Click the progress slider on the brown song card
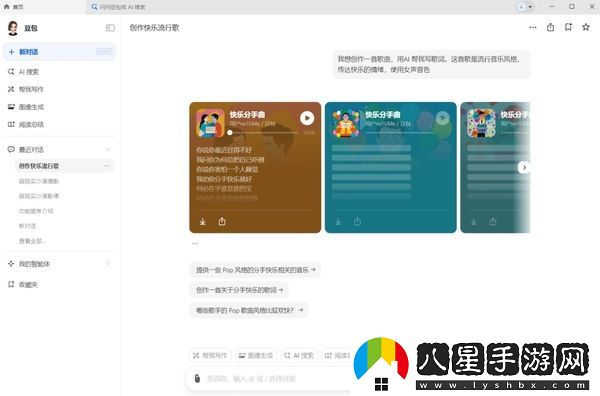 [x=264, y=132]
